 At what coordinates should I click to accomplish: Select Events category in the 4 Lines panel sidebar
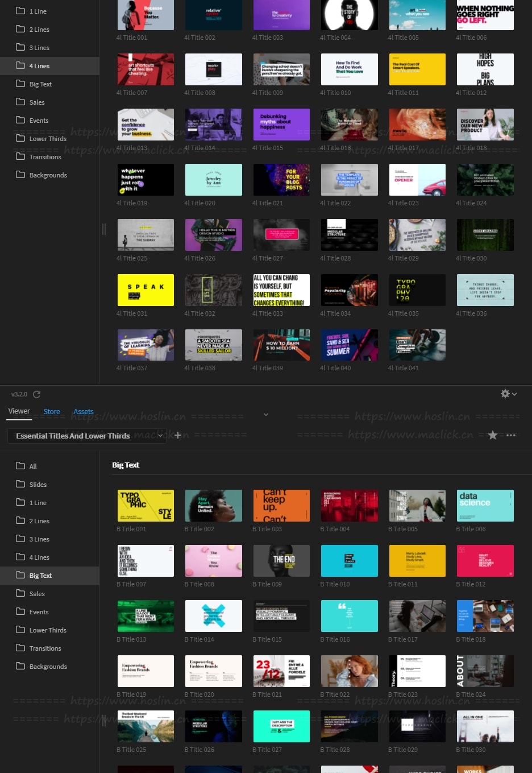click(49, 120)
